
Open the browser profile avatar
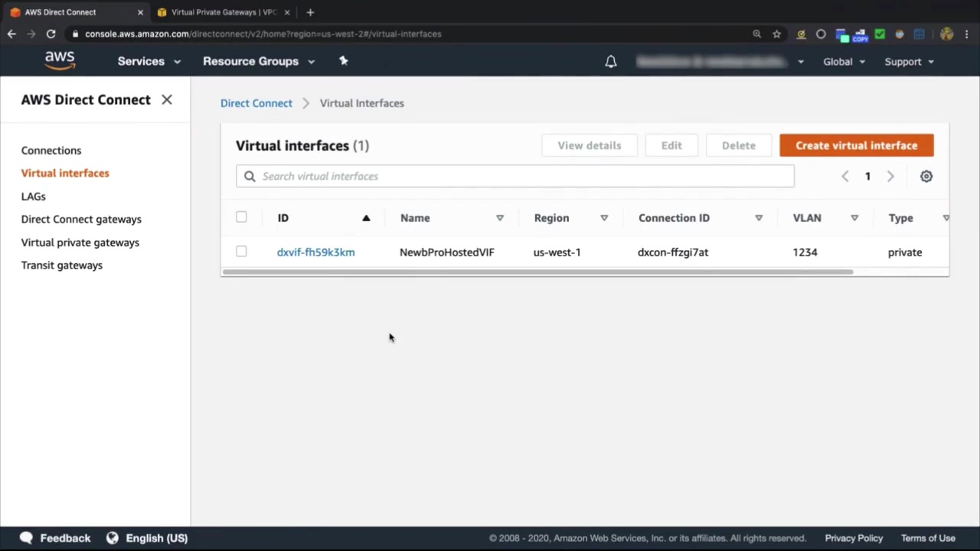(x=946, y=34)
